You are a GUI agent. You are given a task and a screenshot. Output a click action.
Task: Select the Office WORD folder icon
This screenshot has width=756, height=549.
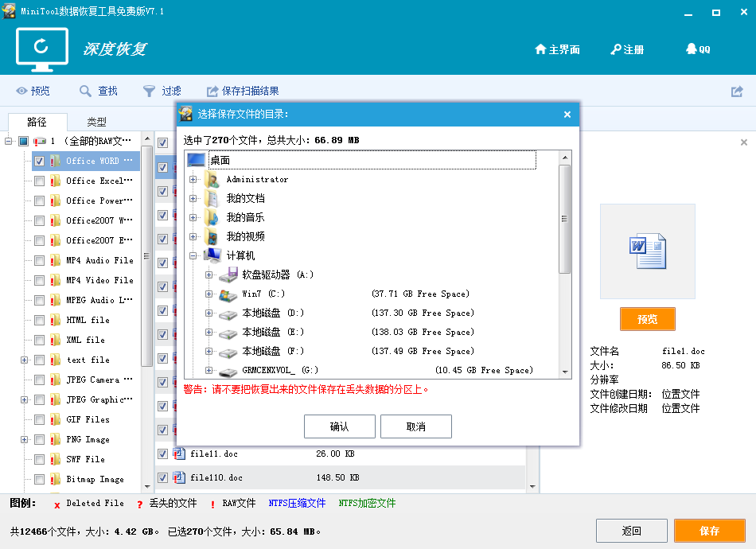coord(56,161)
